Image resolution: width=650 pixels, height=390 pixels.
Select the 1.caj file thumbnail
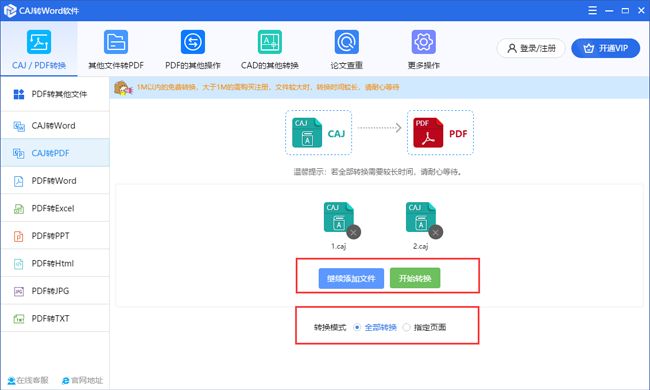(338, 217)
